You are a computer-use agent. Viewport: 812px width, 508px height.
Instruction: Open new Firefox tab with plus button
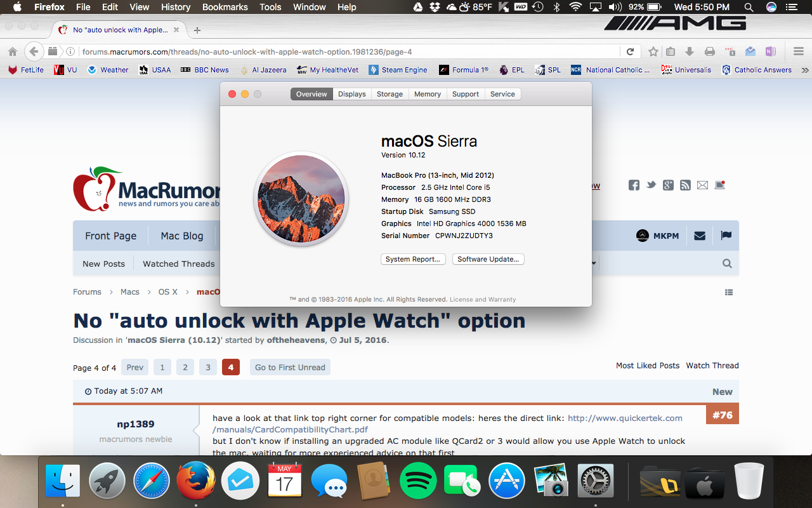pos(197,30)
